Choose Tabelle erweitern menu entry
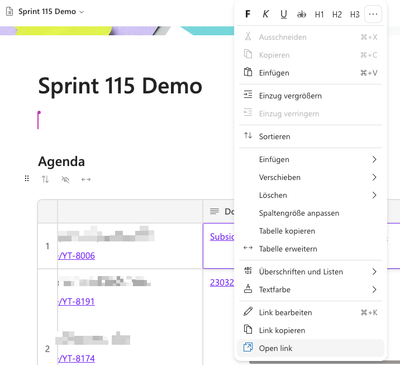This screenshot has height=365, width=400. coord(311,249)
